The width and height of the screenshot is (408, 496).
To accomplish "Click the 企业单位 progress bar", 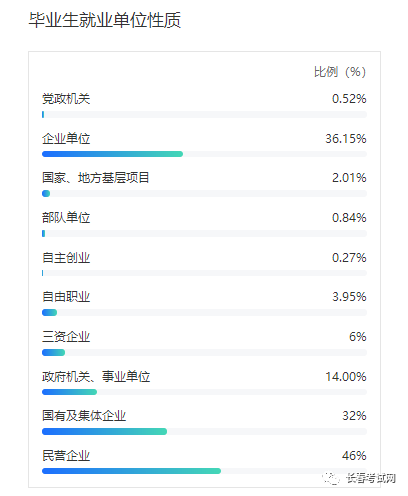I will coord(204,154).
